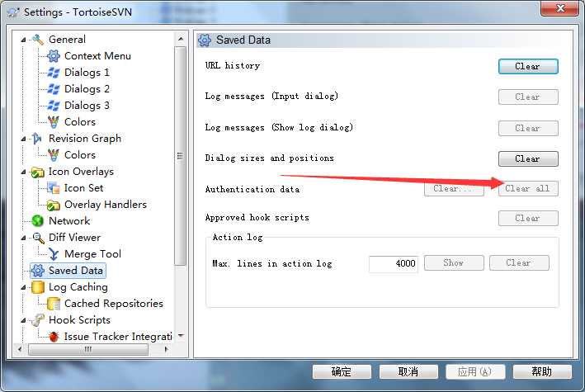Screen dimensions: 585x392
Task: Click the Revision Graph icon
Action: [37, 139]
